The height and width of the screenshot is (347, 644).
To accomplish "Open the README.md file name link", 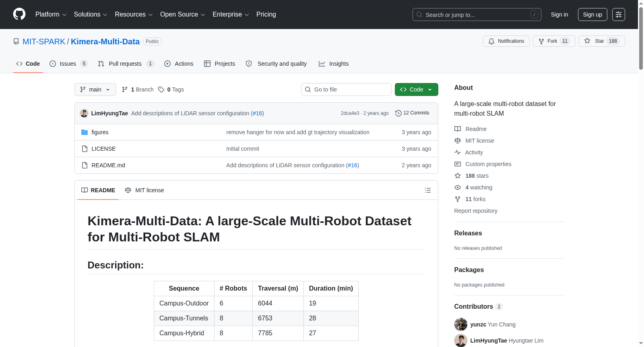I will click(108, 165).
